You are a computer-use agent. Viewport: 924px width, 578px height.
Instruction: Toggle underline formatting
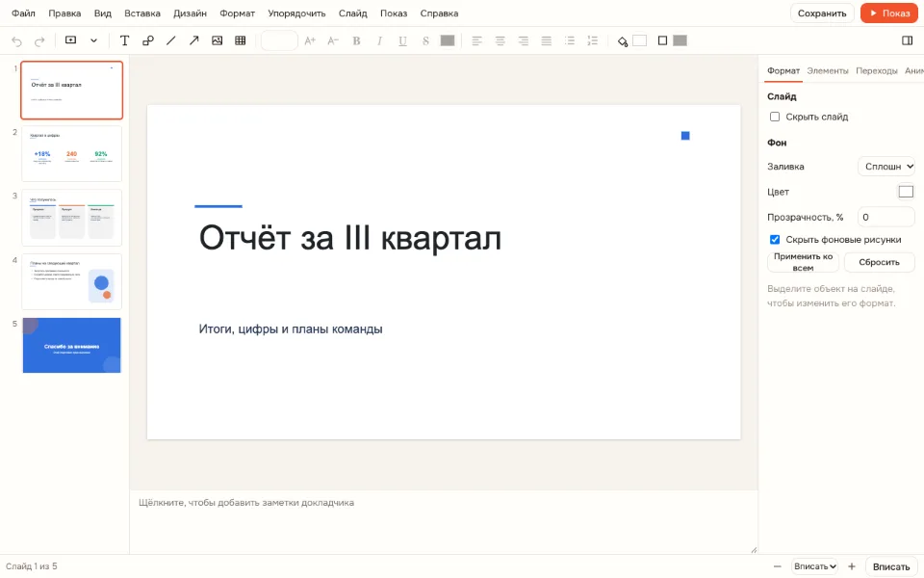point(402,40)
